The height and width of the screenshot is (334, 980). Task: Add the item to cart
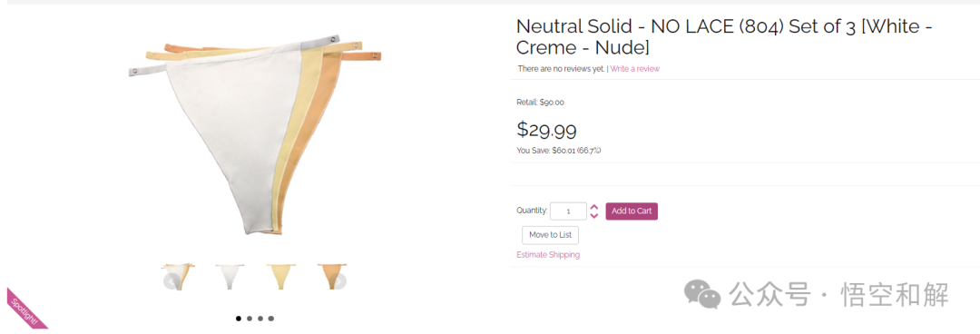point(632,211)
